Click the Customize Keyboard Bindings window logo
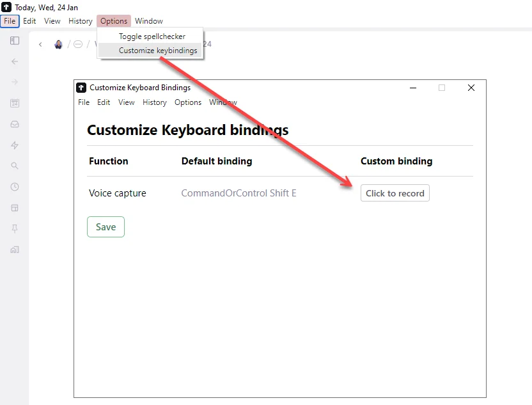The image size is (532, 405). pyautogui.click(x=81, y=88)
